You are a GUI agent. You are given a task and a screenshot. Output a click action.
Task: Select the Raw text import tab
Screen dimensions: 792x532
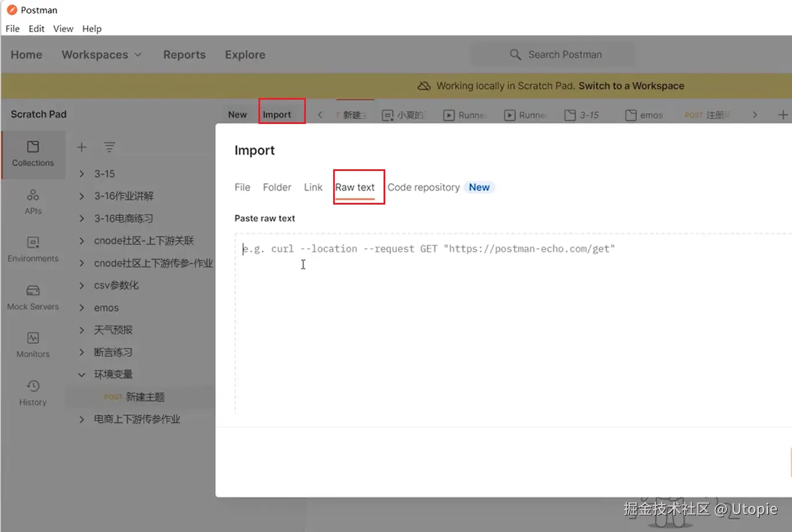pyautogui.click(x=355, y=187)
